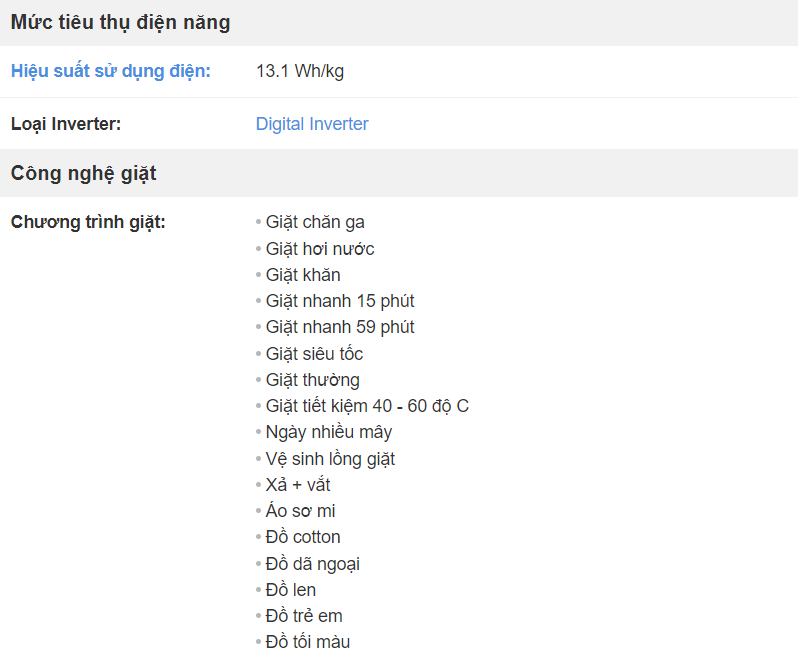Select the Đồ tối màu program
The image size is (800, 667).
pyautogui.click(x=308, y=642)
